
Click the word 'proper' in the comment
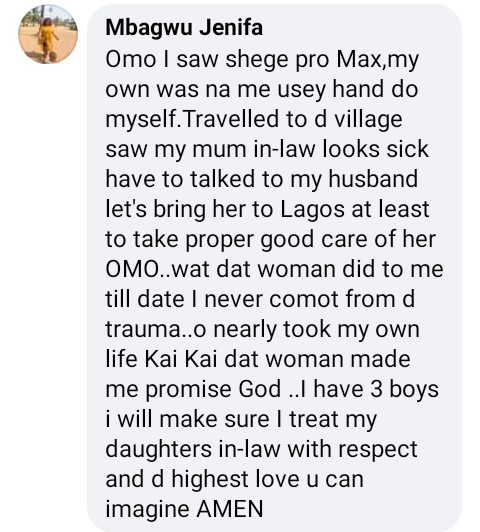pyautogui.click(x=220, y=240)
